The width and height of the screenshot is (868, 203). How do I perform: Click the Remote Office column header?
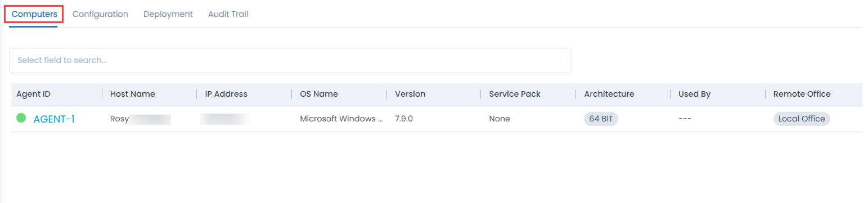tap(802, 94)
